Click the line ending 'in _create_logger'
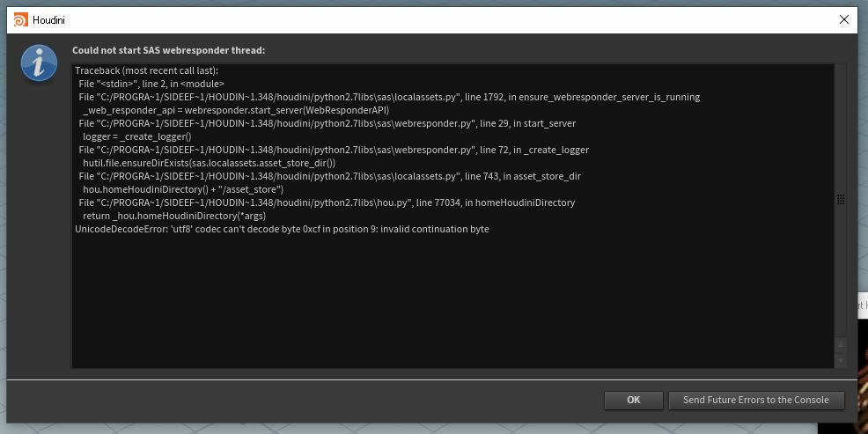Screen dimensions: 868x434 334,150
